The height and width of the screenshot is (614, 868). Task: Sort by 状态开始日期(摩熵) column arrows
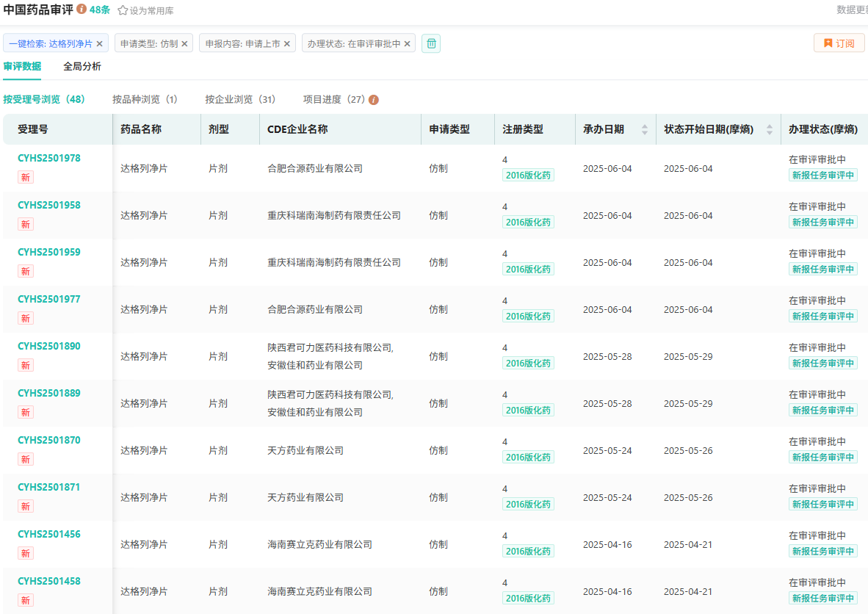[769, 129]
